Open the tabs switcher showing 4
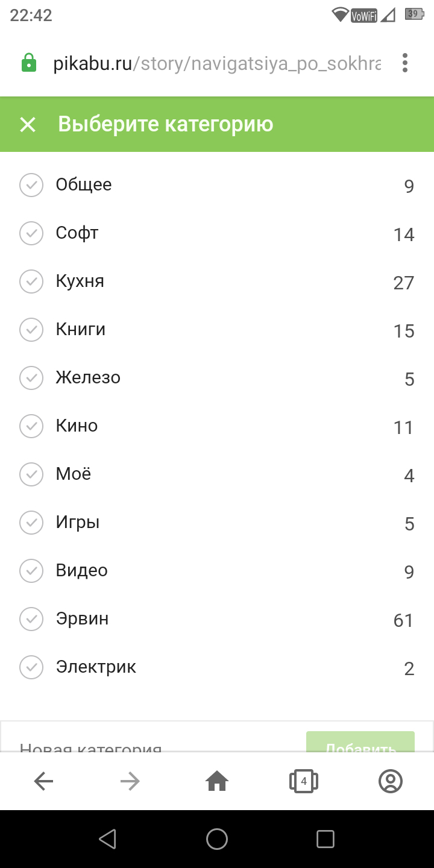The height and width of the screenshot is (868, 434). tap(304, 782)
